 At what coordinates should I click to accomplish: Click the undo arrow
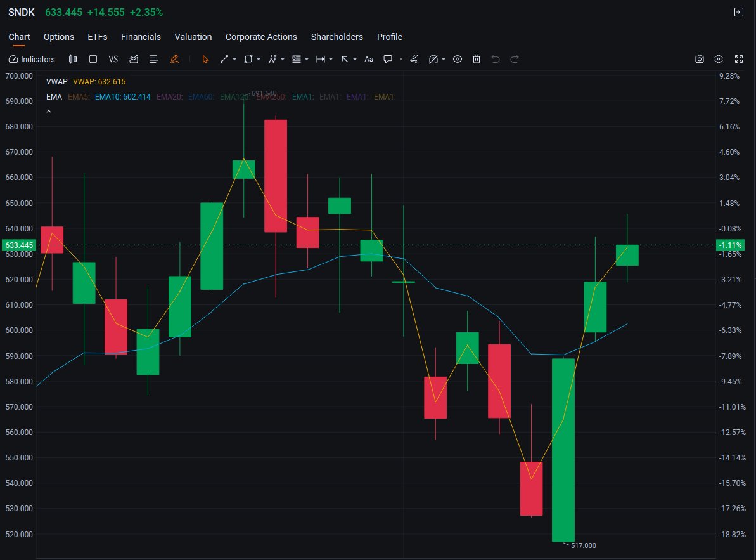(495, 60)
